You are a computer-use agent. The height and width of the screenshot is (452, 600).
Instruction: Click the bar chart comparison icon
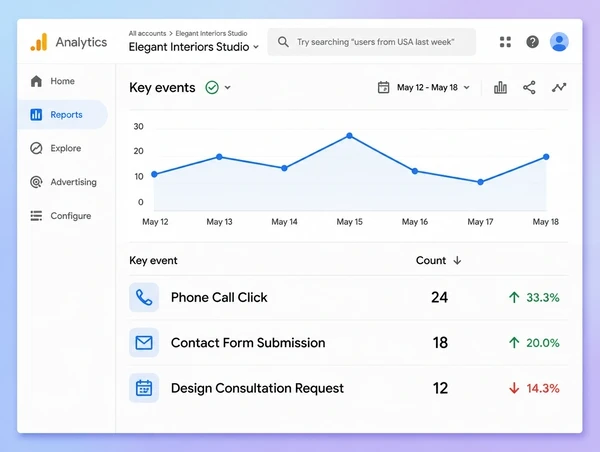point(500,88)
